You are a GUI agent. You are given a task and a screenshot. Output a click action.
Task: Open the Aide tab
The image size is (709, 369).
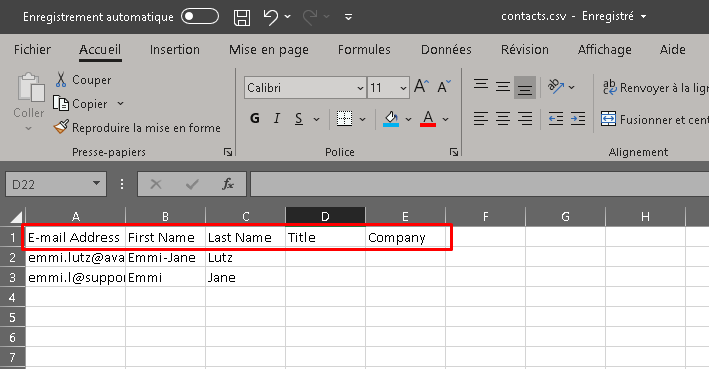672,50
